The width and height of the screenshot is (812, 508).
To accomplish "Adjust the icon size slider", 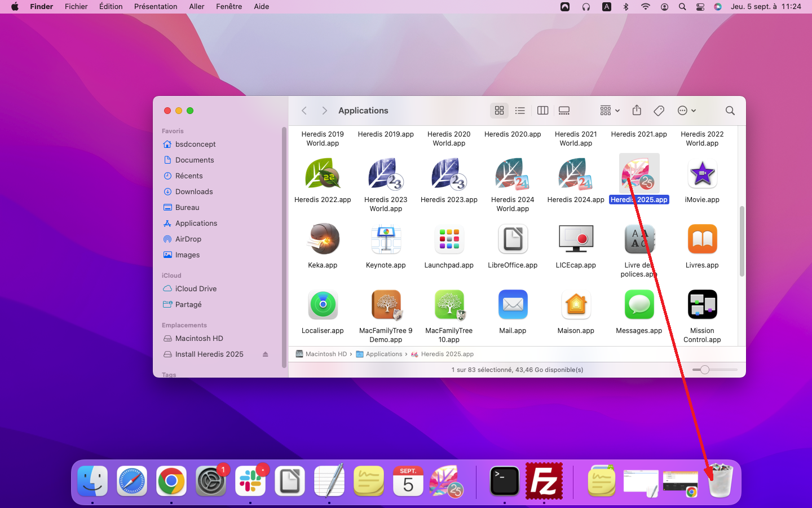I will pyautogui.click(x=704, y=370).
